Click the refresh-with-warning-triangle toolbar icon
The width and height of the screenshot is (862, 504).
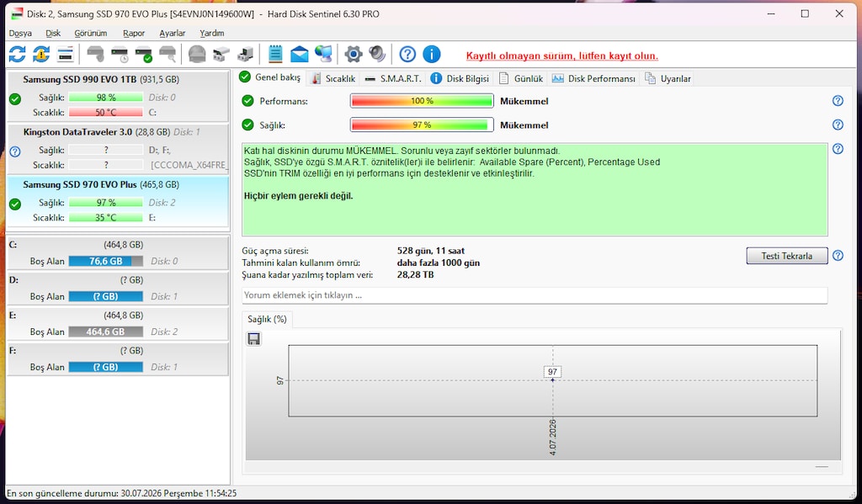coord(41,54)
